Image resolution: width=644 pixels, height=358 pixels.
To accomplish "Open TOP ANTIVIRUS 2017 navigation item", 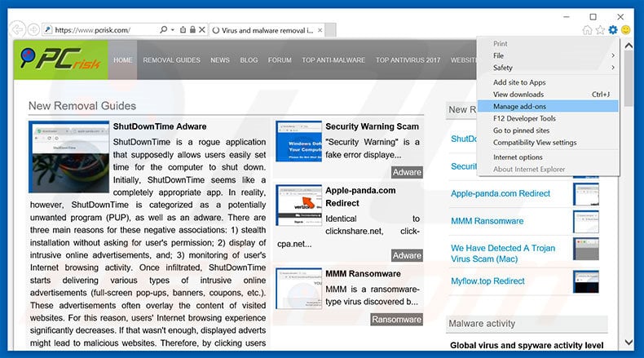I will [x=408, y=60].
